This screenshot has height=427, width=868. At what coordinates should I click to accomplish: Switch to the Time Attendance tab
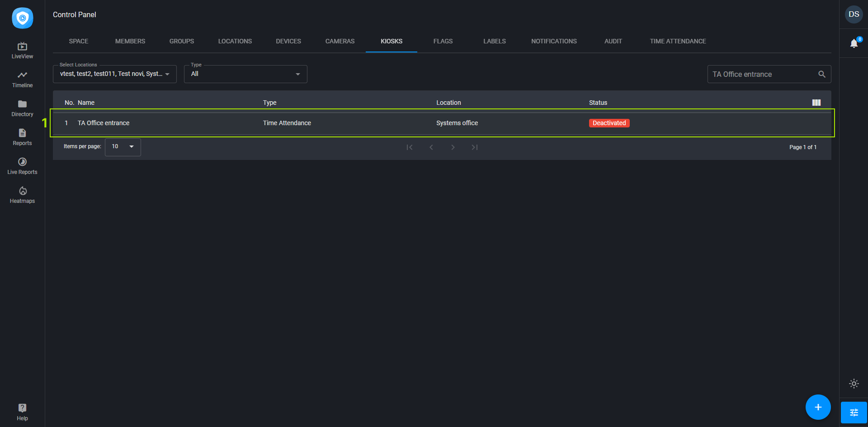(x=677, y=41)
